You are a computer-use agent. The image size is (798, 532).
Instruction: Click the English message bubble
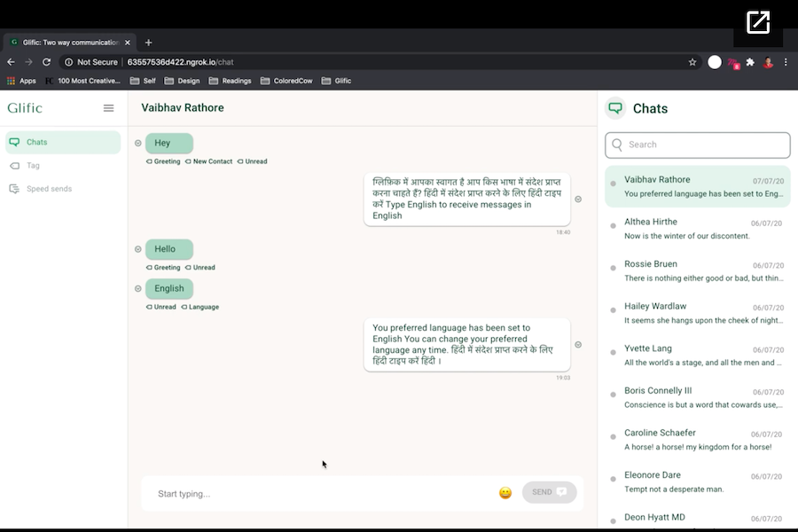coord(169,289)
